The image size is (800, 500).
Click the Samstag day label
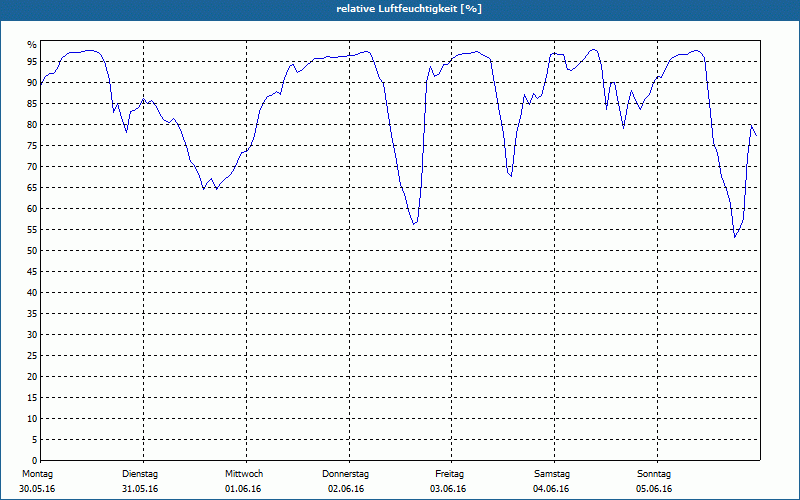tap(552, 474)
